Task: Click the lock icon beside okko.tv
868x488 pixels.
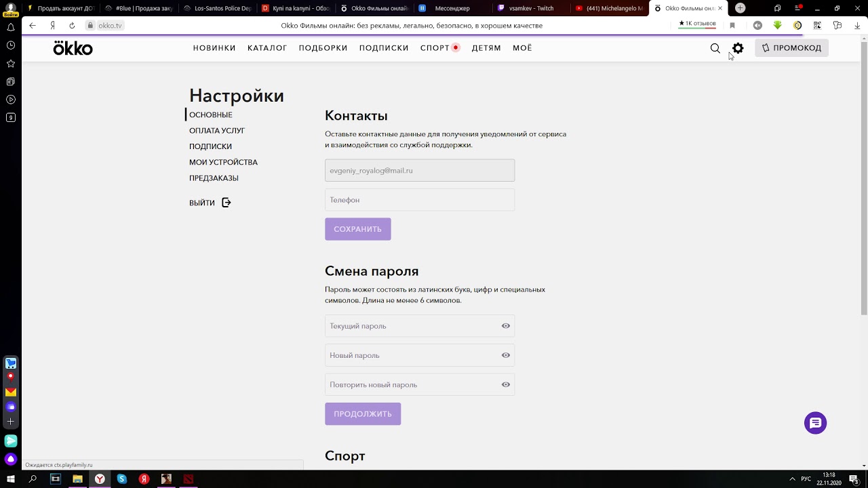Action: tap(90, 25)
